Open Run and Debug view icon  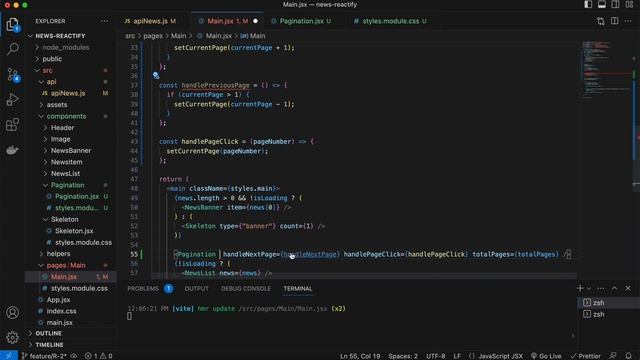point(12,100)
